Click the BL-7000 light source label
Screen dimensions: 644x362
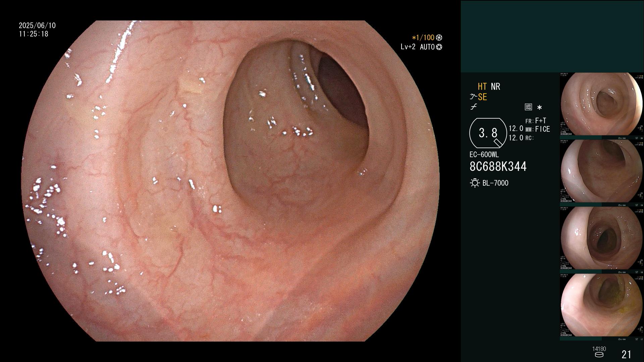coord(495,183)
